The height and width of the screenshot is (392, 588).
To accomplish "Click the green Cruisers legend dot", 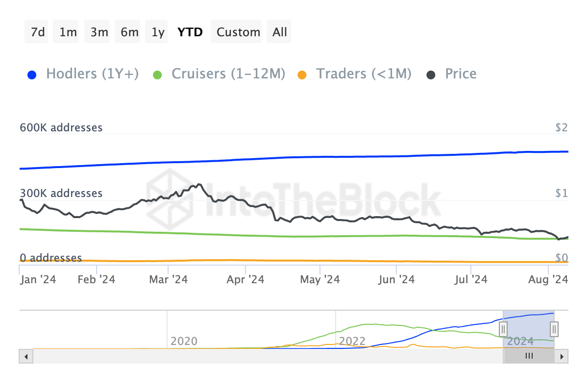I will [x=158, y=75].
